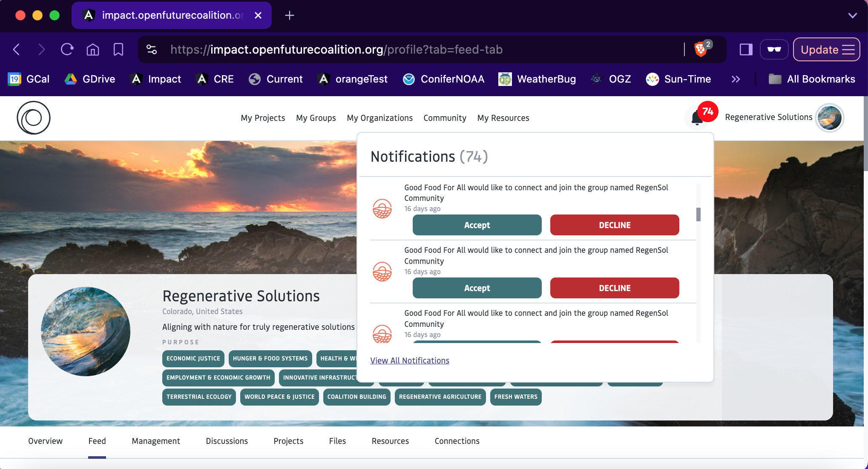Open the All Bookmarks folder
868x469 pixels.
(x=812, y=79)
